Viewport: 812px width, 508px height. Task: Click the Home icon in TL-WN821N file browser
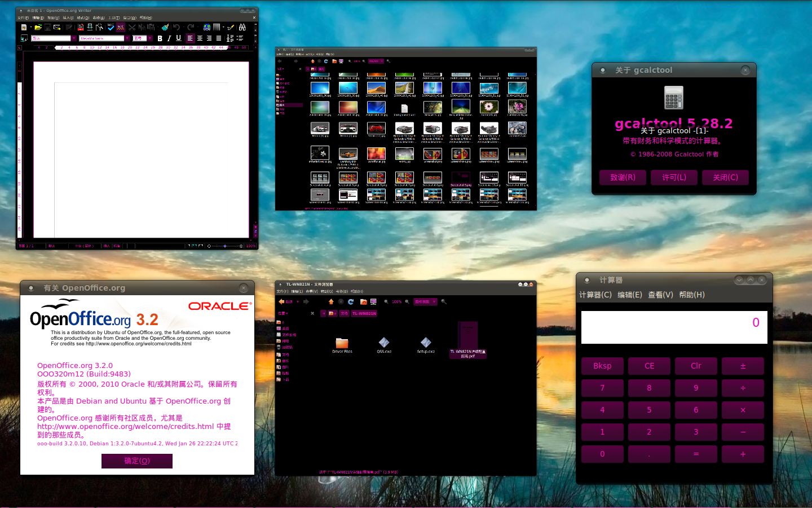pyautogui.click(x=364, y=301)
